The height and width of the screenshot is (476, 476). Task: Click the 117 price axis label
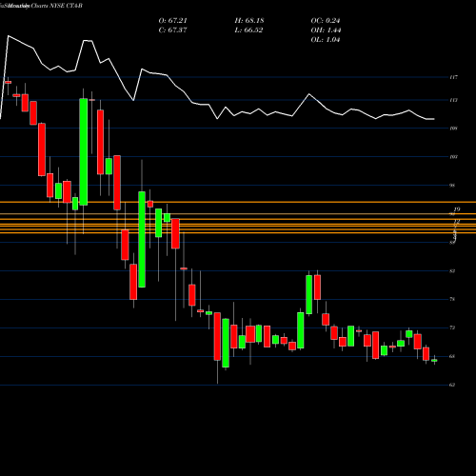tap(453, 77)
